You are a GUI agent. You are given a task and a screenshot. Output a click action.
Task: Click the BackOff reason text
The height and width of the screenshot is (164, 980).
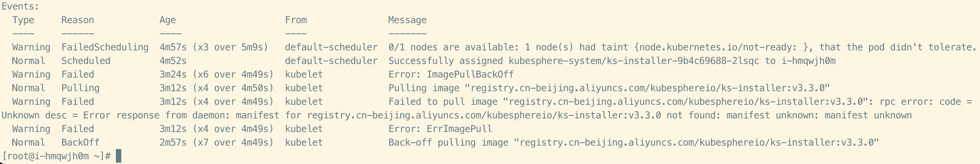click(80, 143)
